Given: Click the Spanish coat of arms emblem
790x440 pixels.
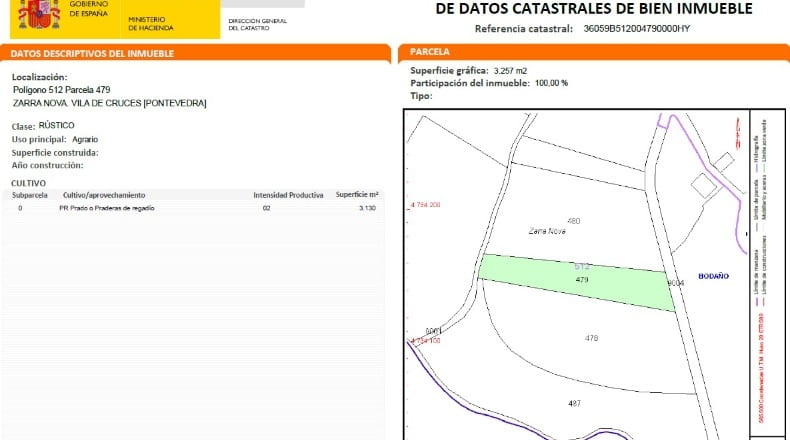Looking at the screenshot, I should 39,14.
